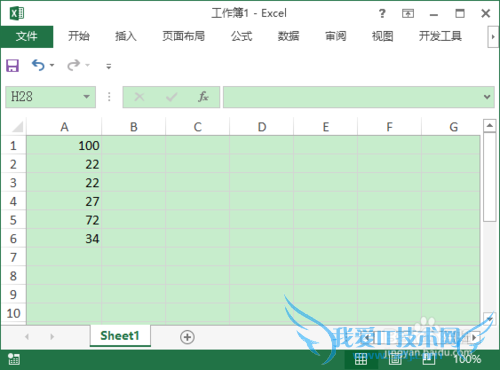Select row 1 header
This screenshot has width=500, height=370.
click(x=13, y=145)
